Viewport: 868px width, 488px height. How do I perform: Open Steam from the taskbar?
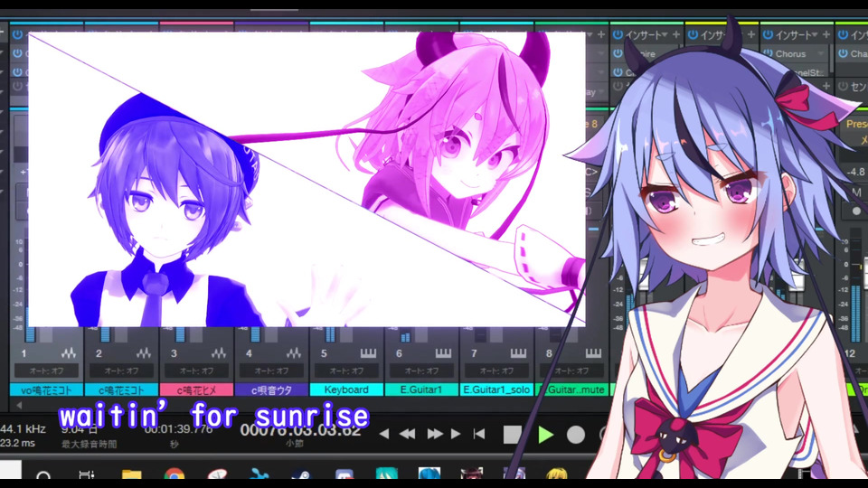click(x=301, y=474)
